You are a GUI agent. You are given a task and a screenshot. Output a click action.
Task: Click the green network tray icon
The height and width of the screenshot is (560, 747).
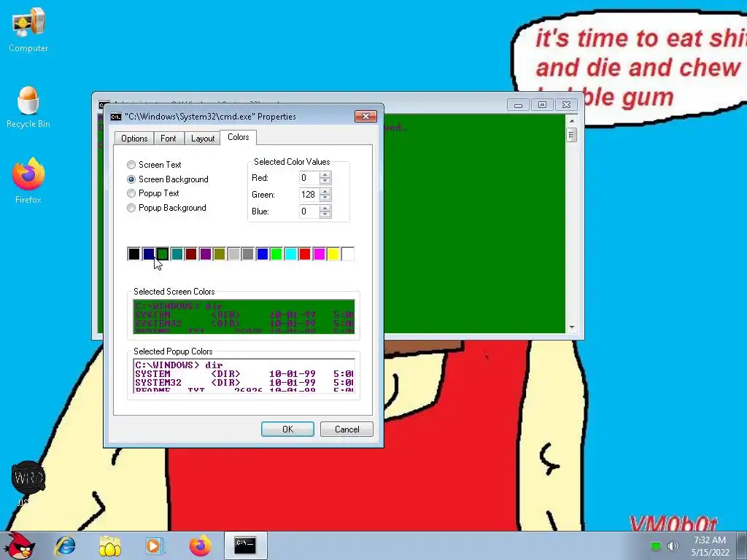[656, 545]
